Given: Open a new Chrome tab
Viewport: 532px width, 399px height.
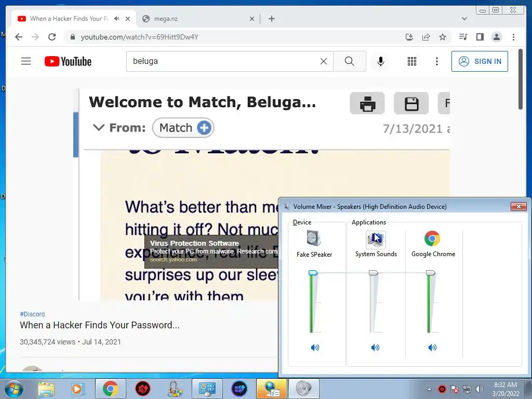Looking at the screenshot, I should coord(271,19).
